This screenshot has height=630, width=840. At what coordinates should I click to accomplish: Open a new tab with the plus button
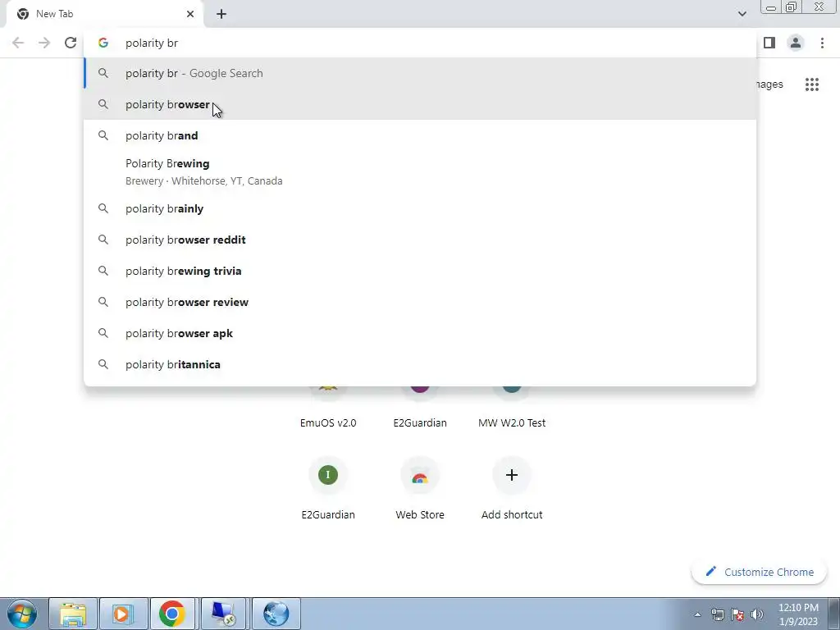pos(221,14)
